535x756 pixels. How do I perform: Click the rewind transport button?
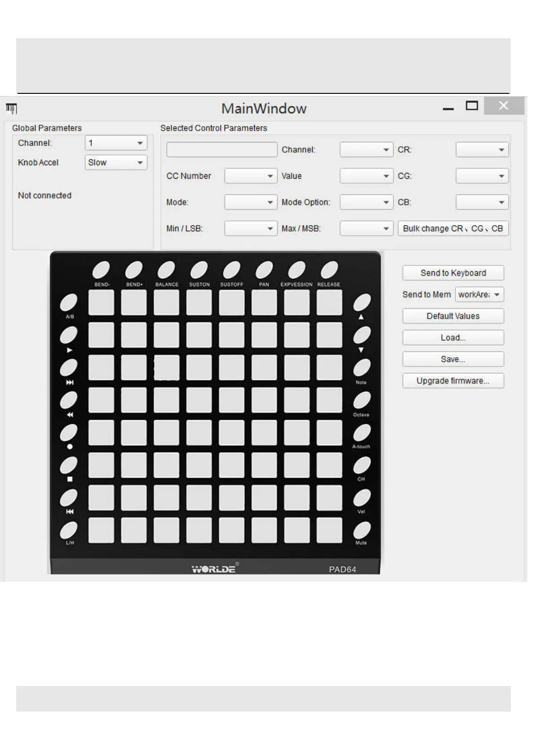[69, 400]
